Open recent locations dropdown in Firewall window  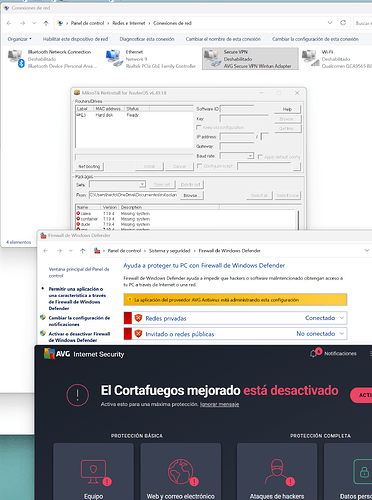coord(71,251)
